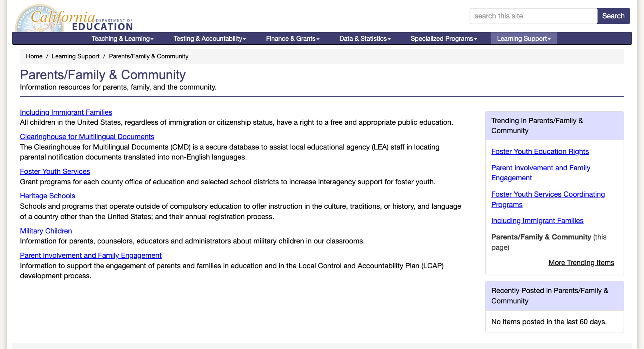Open Foster Youth Services Coordinating Programs link

548,199
